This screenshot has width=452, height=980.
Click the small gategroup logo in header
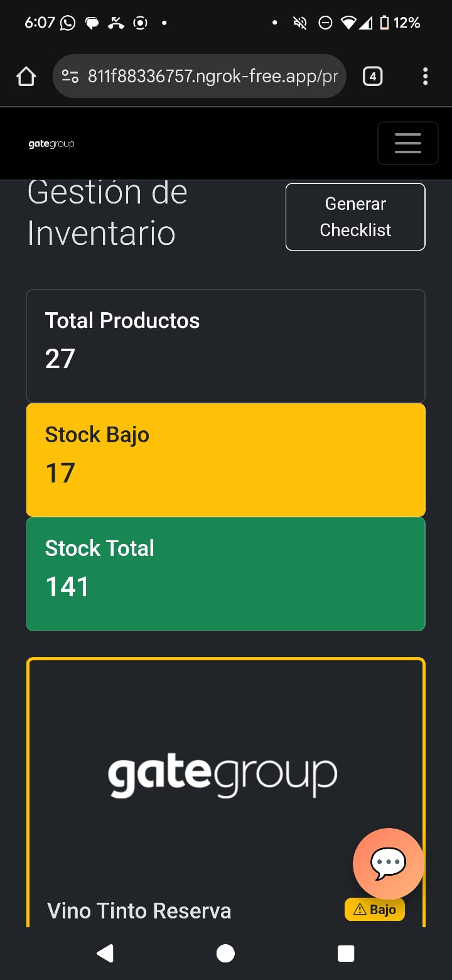51,144
